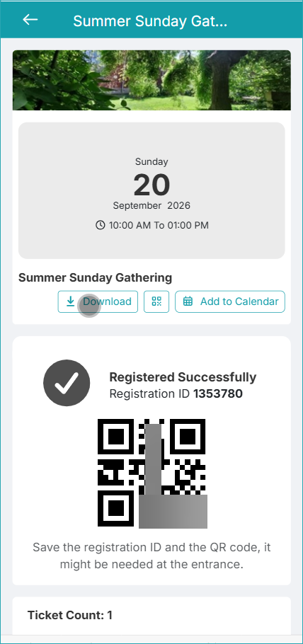Click the clock icon beside event time
Screen dimensions: 303x644
coord(101,225)
